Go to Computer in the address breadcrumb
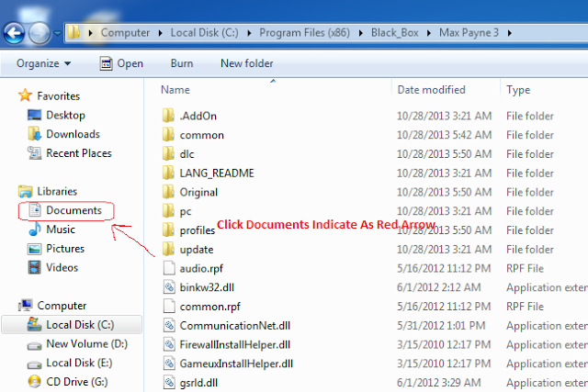The image size is (588, 392). pos(125,33)
